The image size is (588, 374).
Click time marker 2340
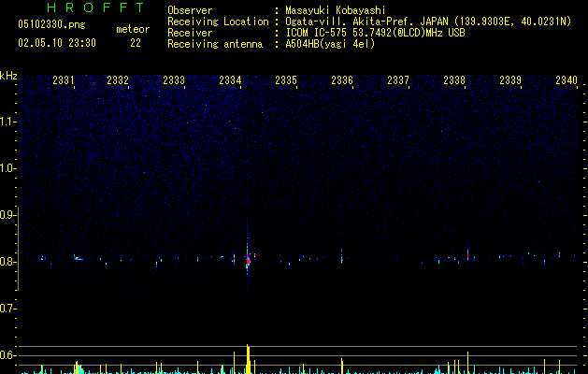pos(566,79)
